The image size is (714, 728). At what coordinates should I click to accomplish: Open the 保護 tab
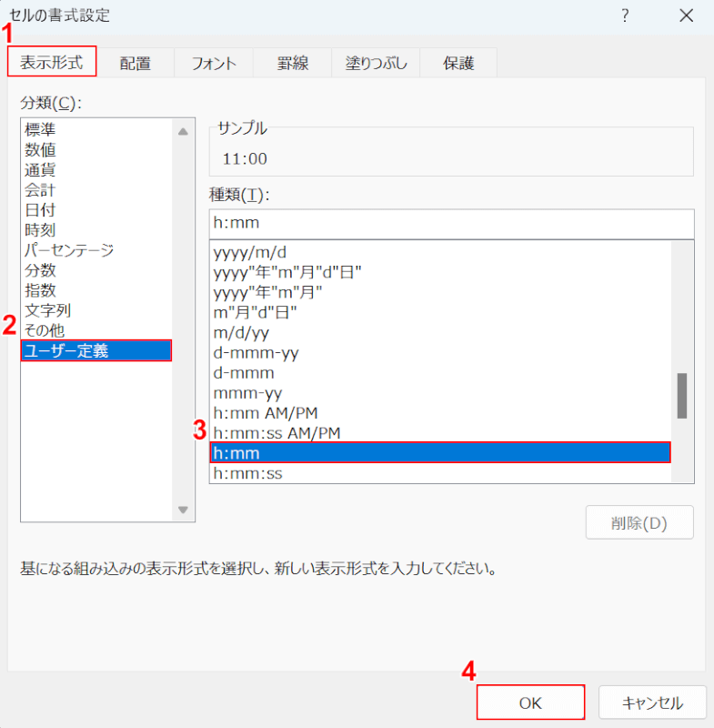458,64
